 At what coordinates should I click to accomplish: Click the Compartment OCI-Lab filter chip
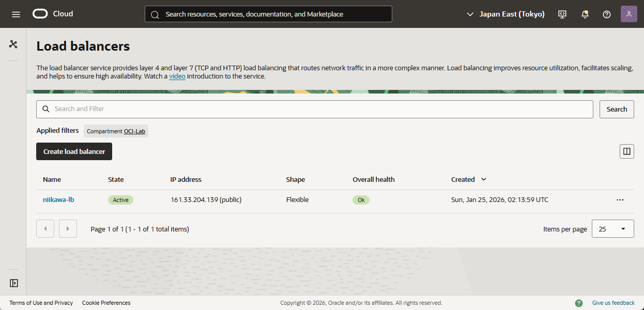(x=116, y=131)
